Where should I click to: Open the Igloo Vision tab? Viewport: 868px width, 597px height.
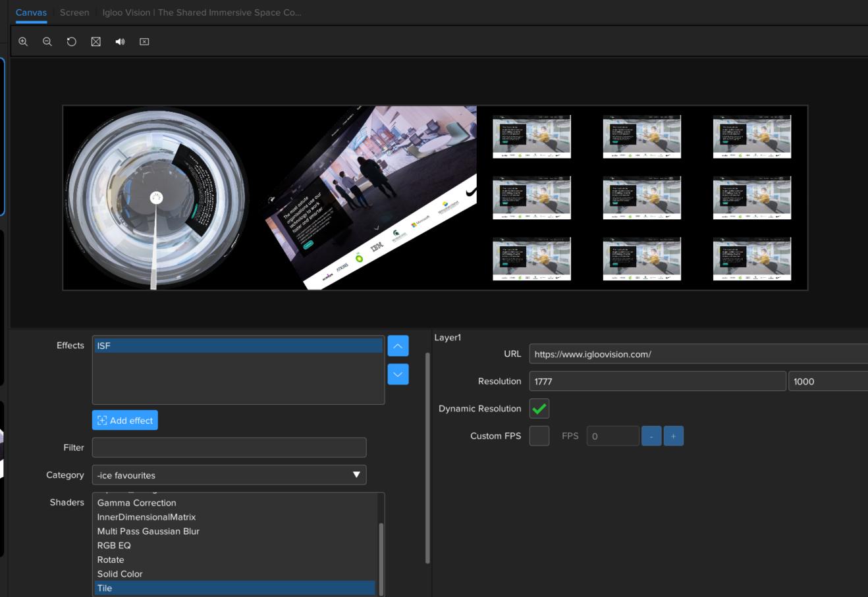(202, 13)
